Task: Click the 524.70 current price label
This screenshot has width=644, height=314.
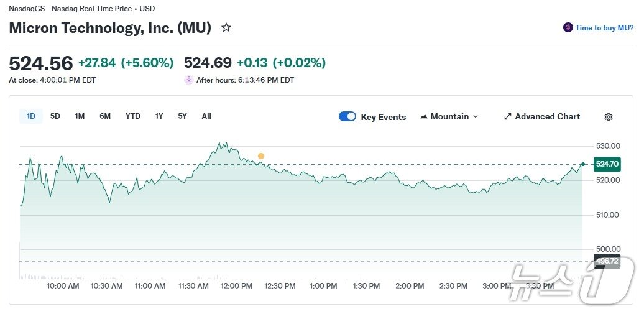Action: (x=607, y=164)
